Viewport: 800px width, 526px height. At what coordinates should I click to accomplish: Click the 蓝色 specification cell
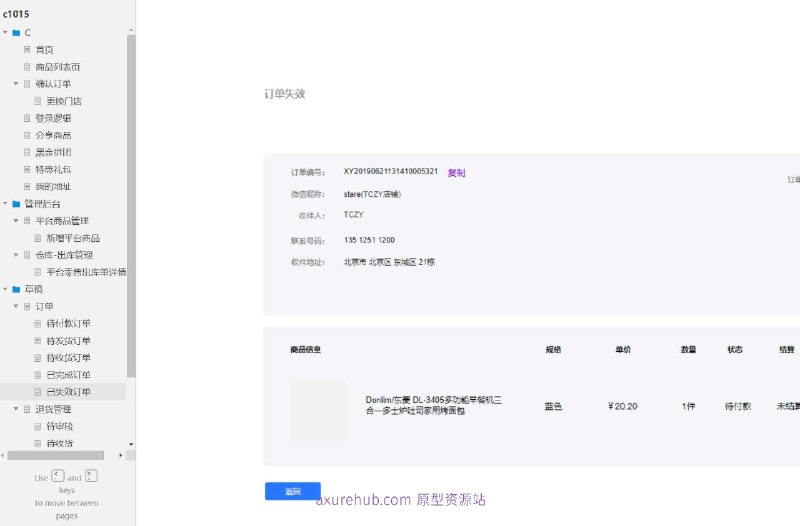click(x=553, y=406)
